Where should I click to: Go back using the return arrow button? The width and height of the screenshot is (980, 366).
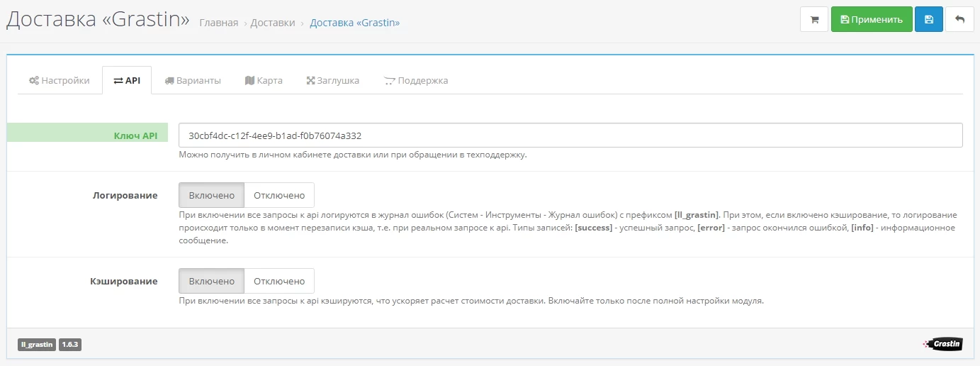point(959,20)
